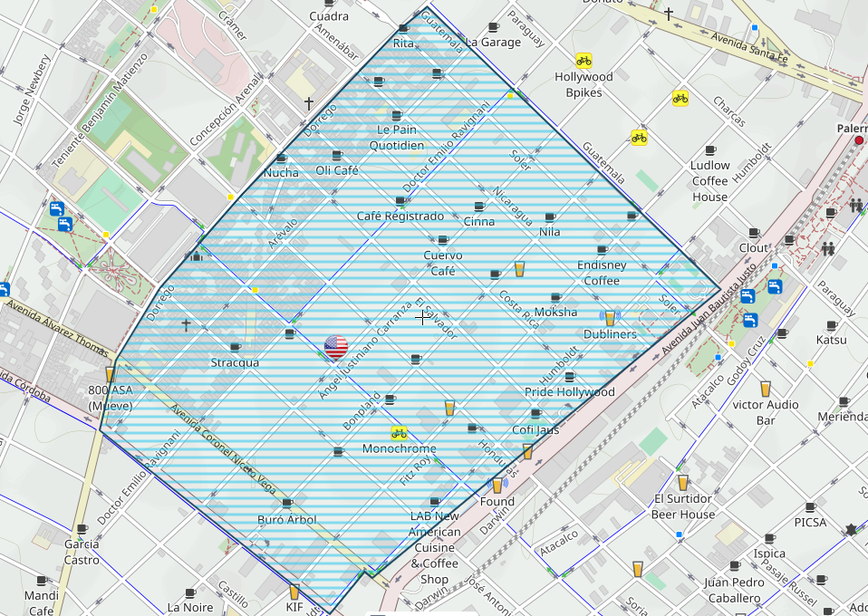Open the Café Registrado map icon
The height and width of the screenshot is (616, 868).
click(x=400, y=201)
